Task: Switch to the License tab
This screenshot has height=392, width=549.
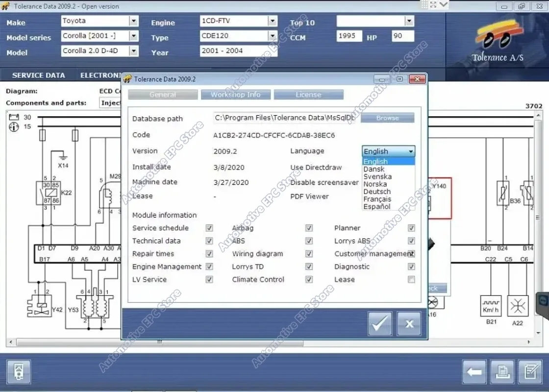Action: click(308, 95)
